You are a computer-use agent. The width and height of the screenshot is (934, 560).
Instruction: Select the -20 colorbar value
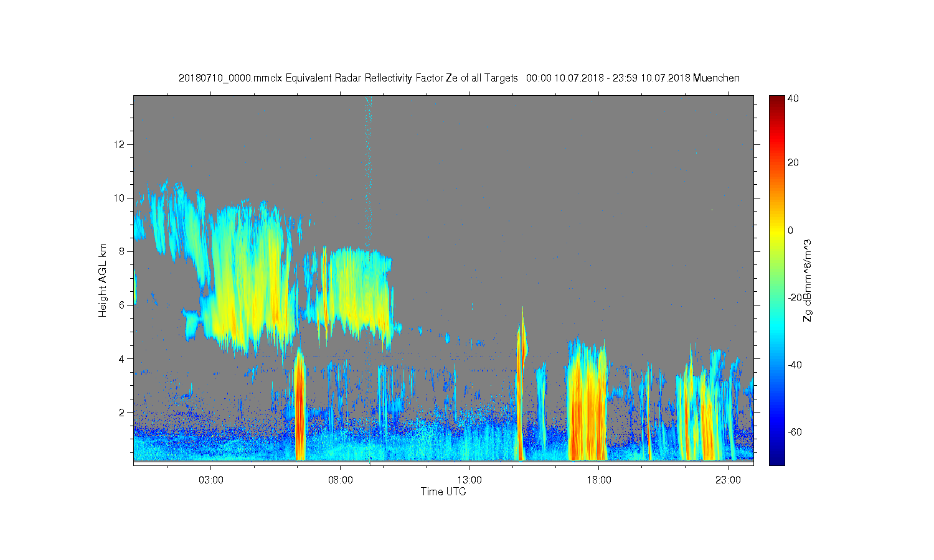pyautogui.click(x=795, y=297)
